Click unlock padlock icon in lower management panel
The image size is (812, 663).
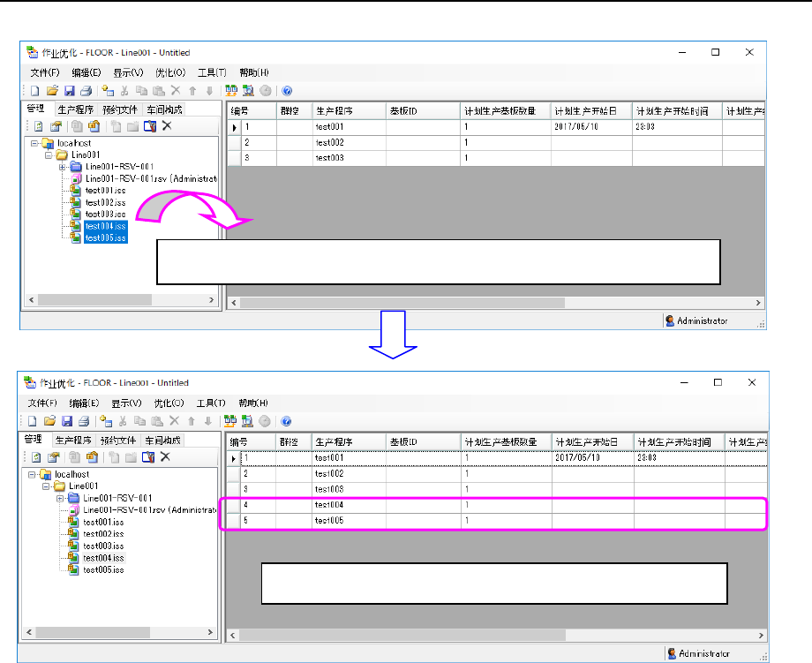point(92,456)
